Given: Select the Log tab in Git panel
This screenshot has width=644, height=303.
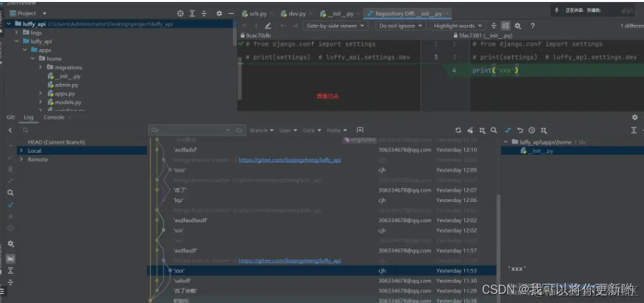Looking at the screenshot, I should [x=28, y=117].
